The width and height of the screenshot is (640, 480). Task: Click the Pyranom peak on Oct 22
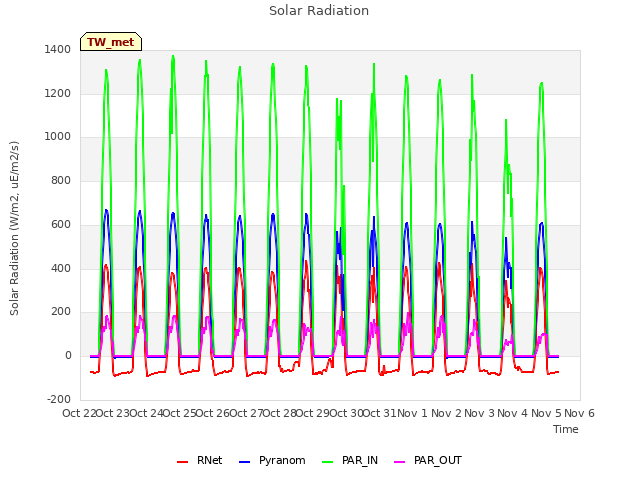(107, 210)
